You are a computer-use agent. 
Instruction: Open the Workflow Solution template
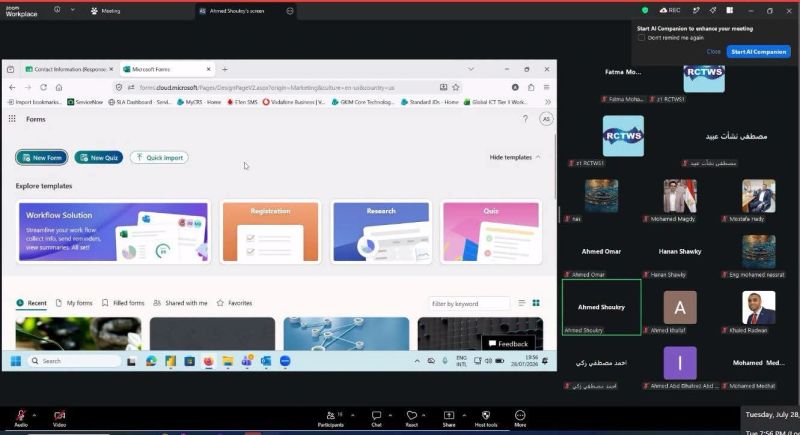pyautogui.click(x=113, y=232)
